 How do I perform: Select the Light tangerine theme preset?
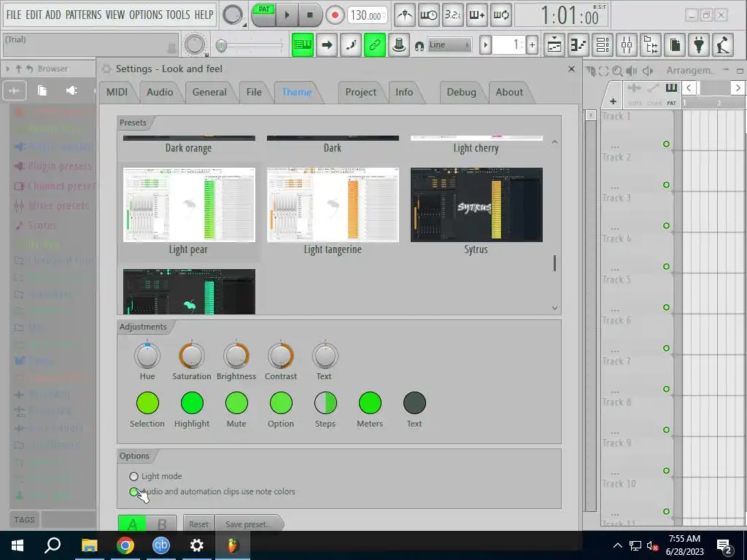point(333,211)
